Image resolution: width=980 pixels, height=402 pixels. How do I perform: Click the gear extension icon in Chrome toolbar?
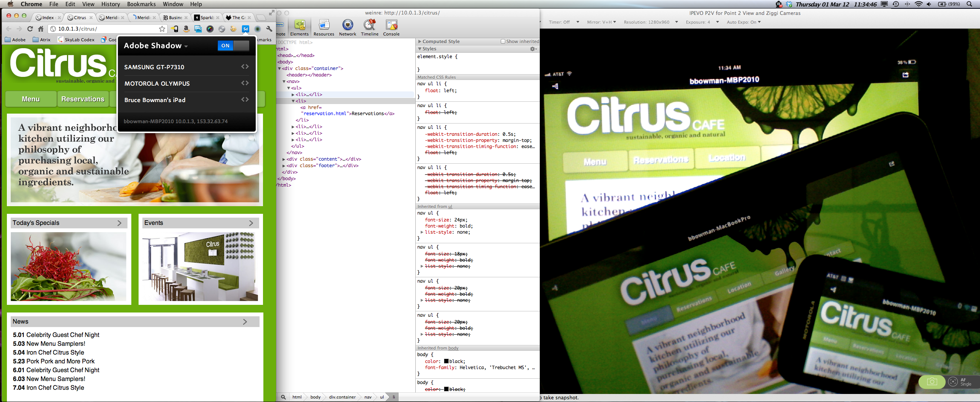[222, 29]
